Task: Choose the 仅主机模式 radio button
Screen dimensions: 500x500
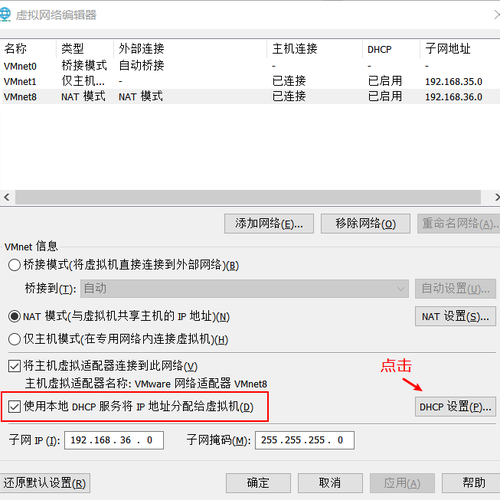Action: pos(14,339)
